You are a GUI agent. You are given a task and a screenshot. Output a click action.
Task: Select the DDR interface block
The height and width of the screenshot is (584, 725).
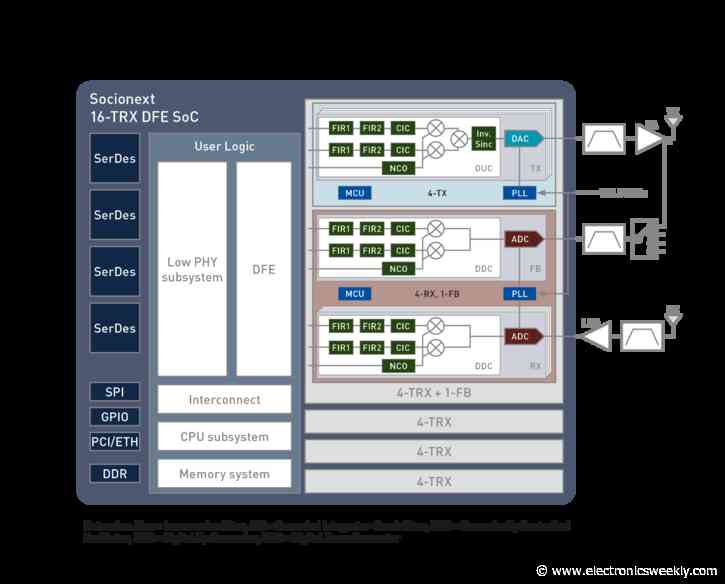pyautogui.click(x=115, y=474)
